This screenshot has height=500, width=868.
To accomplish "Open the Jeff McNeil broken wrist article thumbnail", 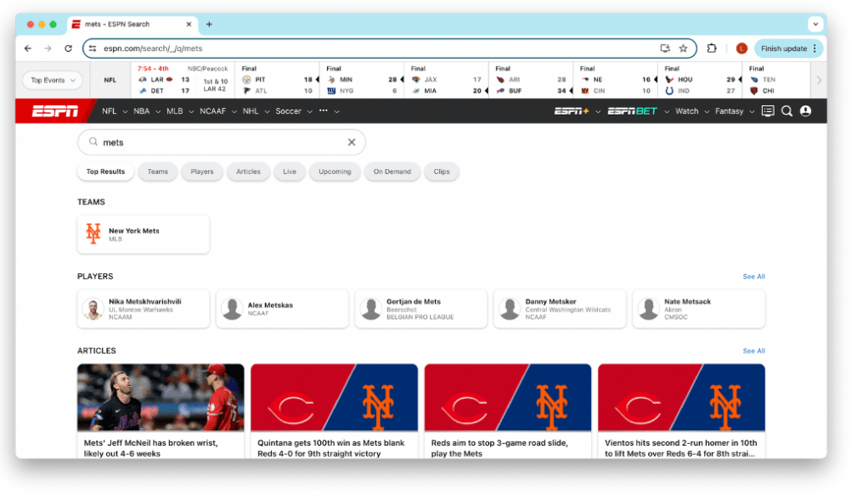I will pos(161,397).
